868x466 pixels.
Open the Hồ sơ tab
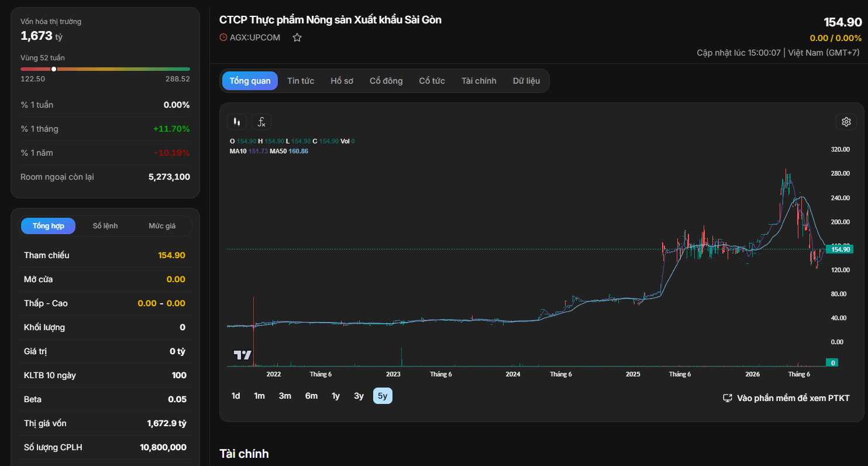(x=342, y=81)
